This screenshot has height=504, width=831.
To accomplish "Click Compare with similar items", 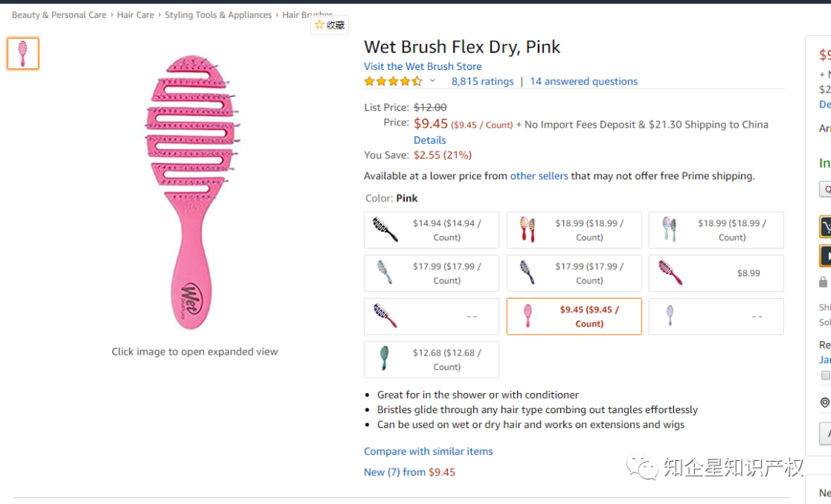I will click(x=428, y=451).
